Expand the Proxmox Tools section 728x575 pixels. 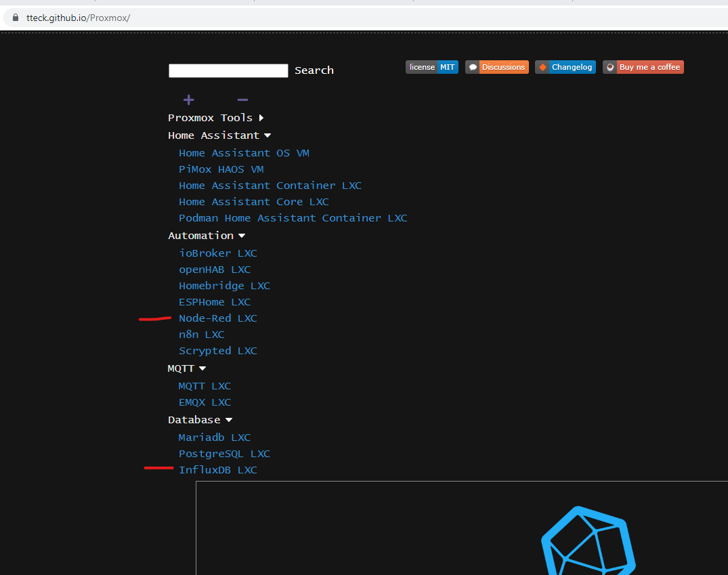tap(216, 118)
